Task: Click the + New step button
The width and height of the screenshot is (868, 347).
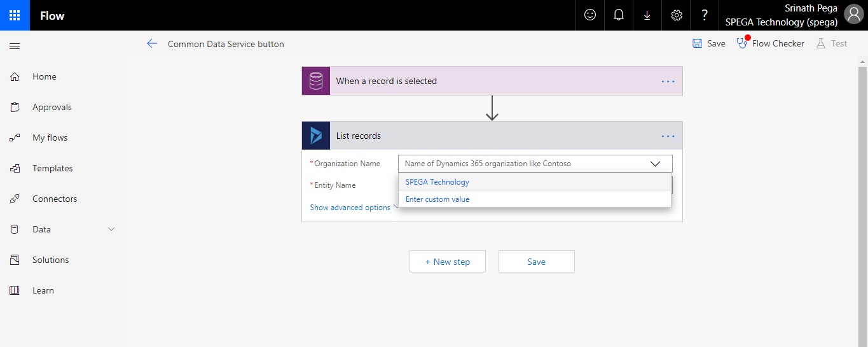Action: (x=447, y=262)
